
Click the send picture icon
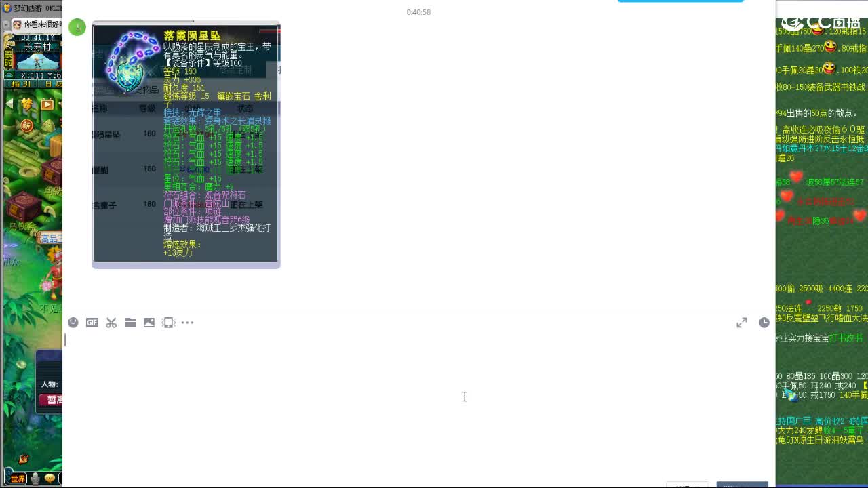point(149,323)
